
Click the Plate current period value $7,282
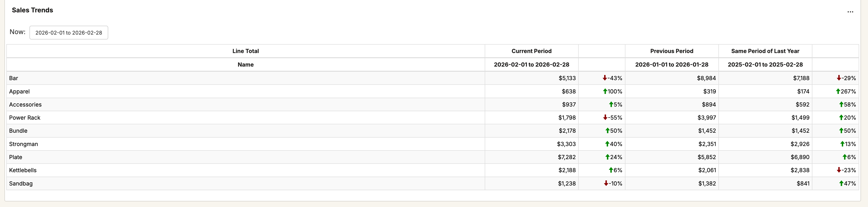tap(567, 157)
